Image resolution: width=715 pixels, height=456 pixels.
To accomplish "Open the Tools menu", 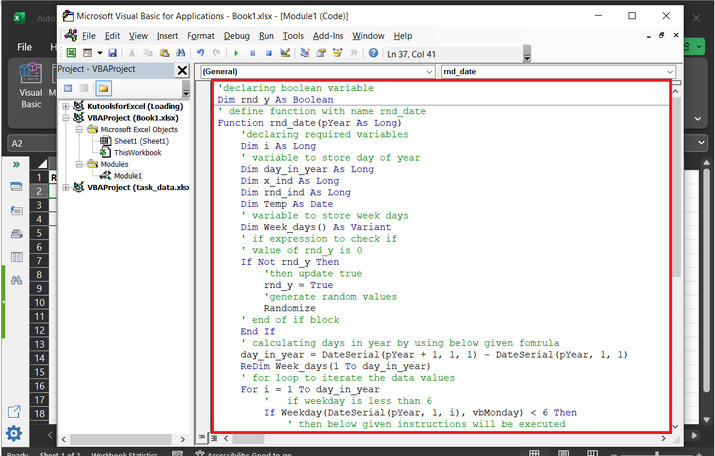I will tap(293, 36).
